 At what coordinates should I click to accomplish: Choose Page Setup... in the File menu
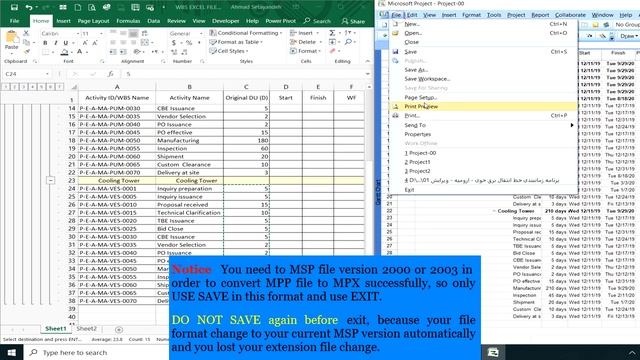[483, 97]
